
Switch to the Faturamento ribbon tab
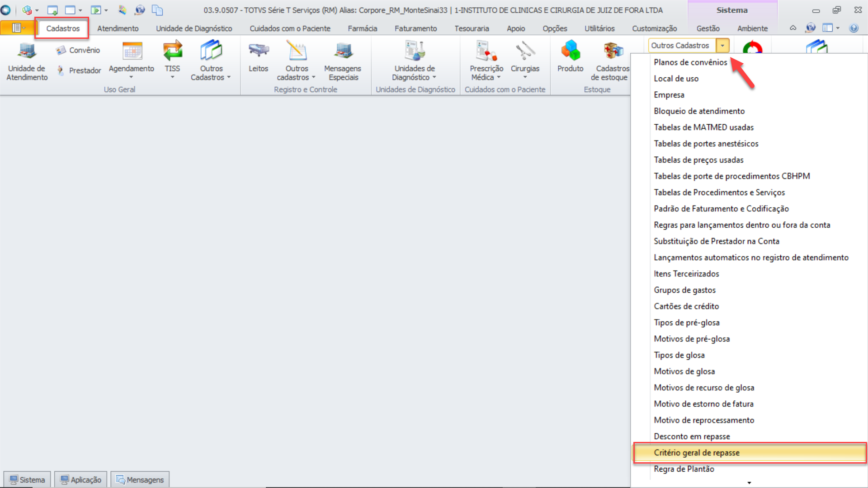point(415,28)
